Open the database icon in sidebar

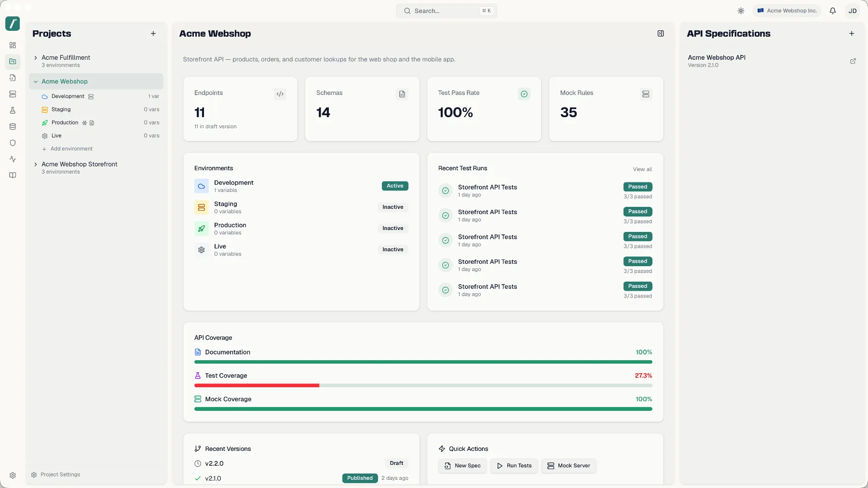pyautogui.click(x=13, y=127)
